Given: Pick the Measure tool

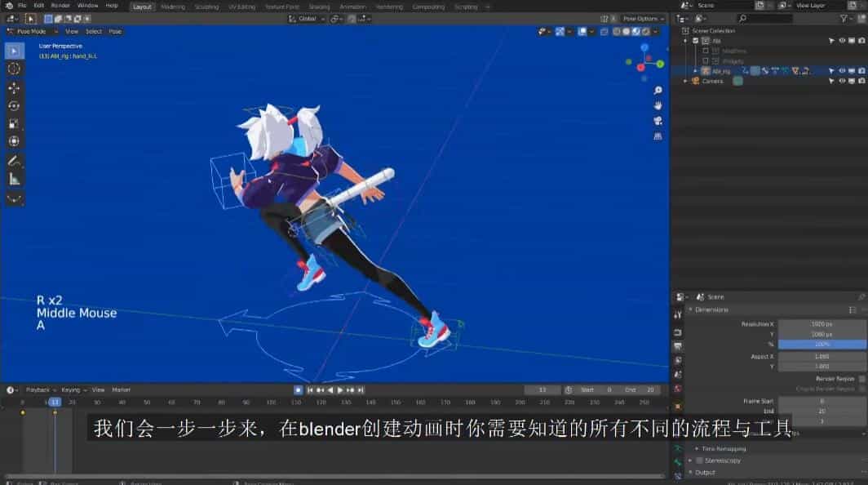Looking at the screenshot, I should [x=15, y=179].
